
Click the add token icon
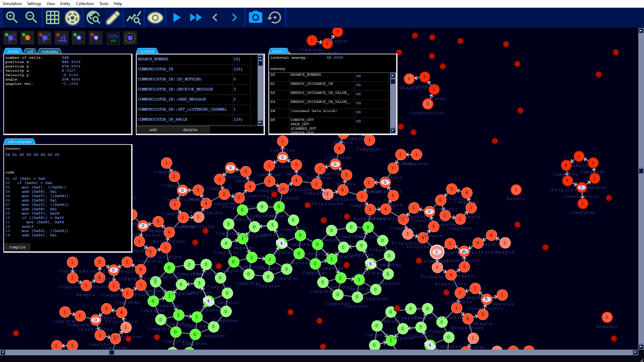[78, 38]
